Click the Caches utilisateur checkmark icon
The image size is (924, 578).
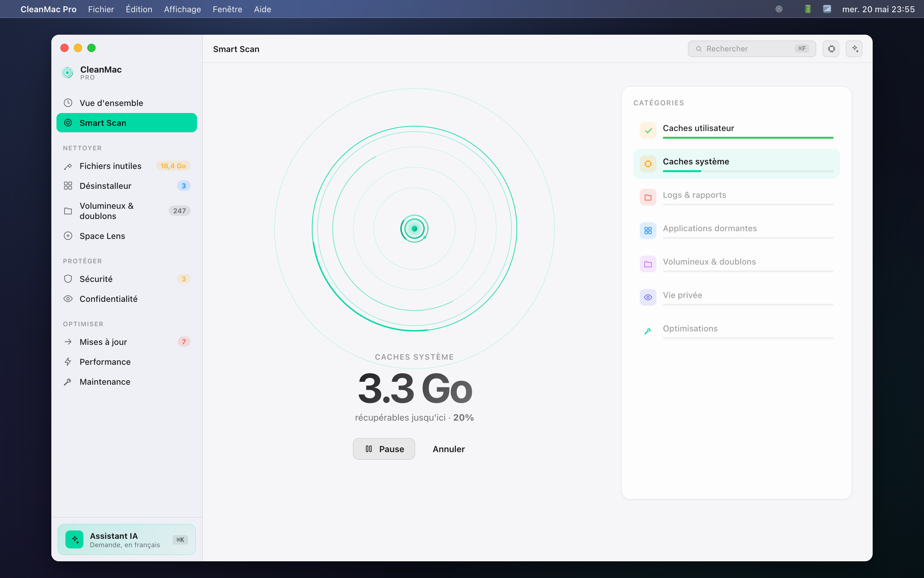tap(648, 130)
